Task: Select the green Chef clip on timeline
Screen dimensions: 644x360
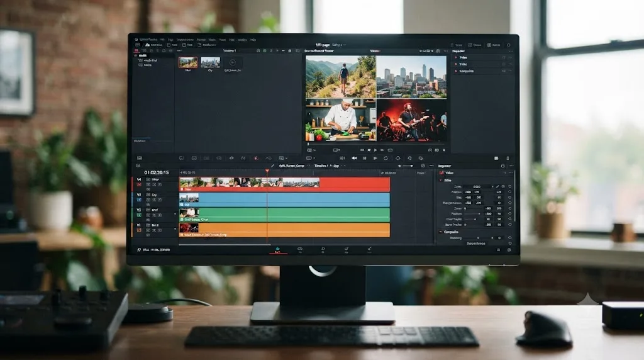Action: coord(284,215)
